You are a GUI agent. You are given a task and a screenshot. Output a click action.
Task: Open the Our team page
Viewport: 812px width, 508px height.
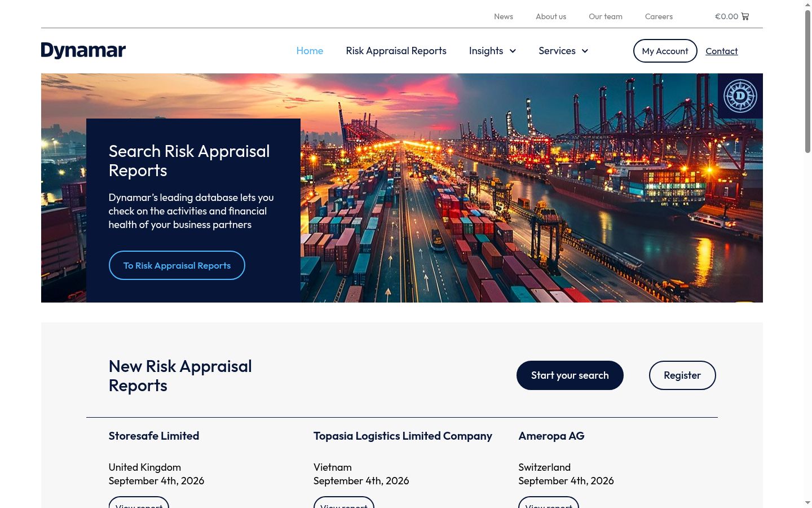606,16
